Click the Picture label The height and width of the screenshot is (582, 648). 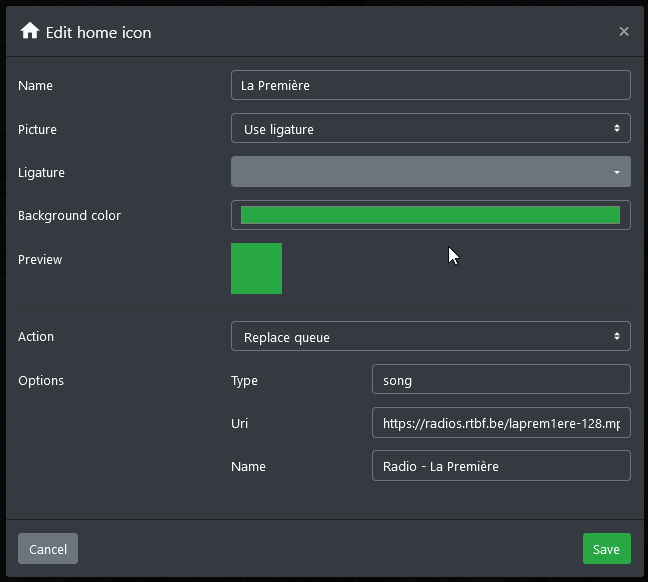tap(37, 129)
